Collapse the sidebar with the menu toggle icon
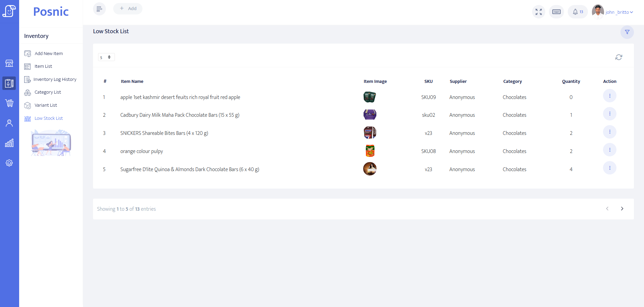The image size is (644, 307). (x=99, y=9)
